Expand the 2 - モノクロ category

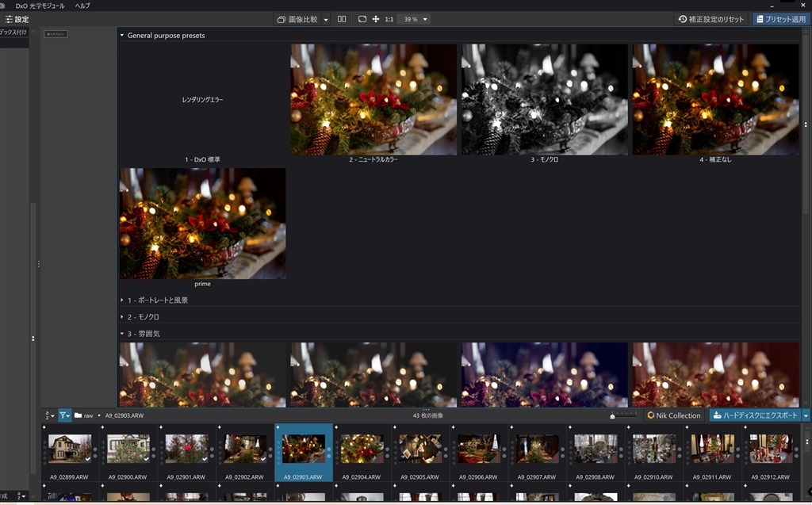[x=122, y=317]
